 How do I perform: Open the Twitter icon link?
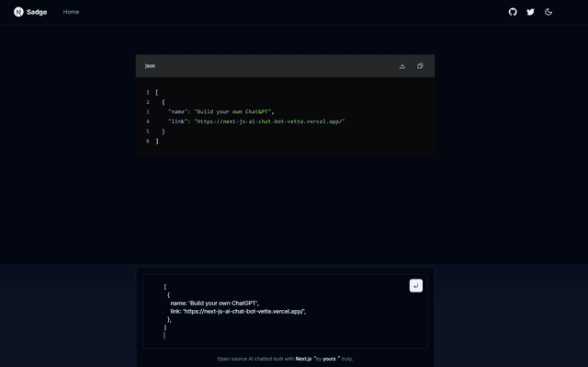click(530, 12)
